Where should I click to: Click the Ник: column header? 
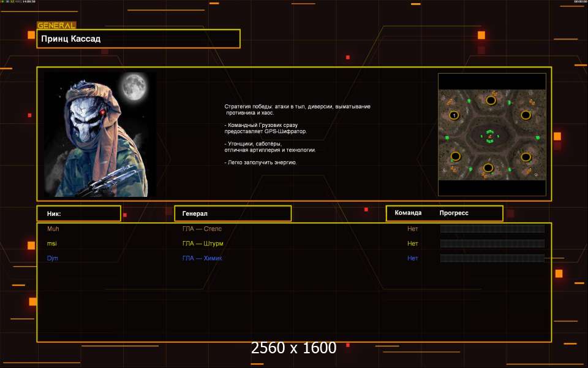[78, 213]
